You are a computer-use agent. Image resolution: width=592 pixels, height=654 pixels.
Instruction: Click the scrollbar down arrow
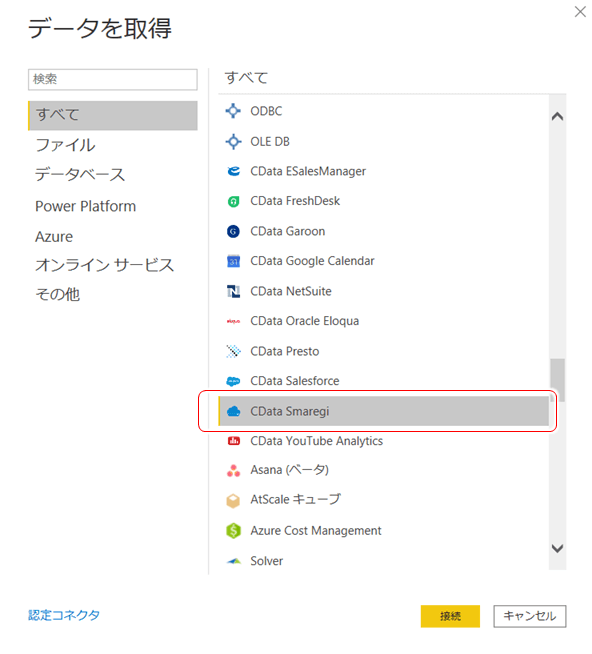(x=557, y=548)
